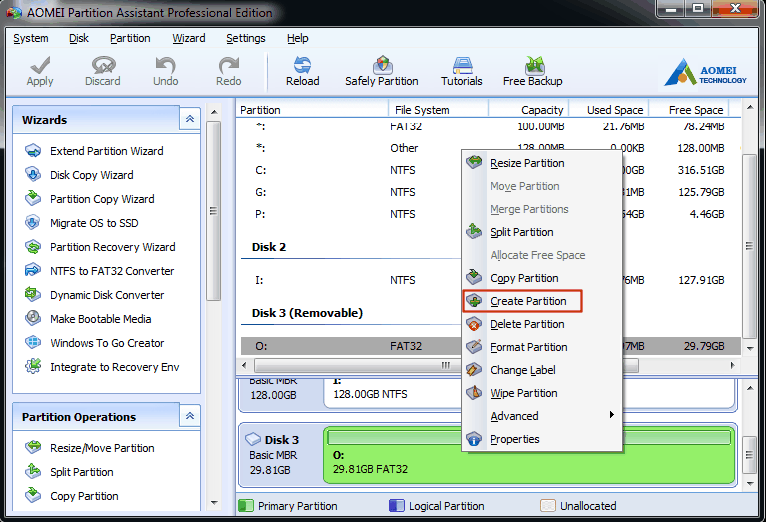Click the Apply checkmark icon in toolbar
This screenshot has height=522, width=766.
(x=40, y=65)
